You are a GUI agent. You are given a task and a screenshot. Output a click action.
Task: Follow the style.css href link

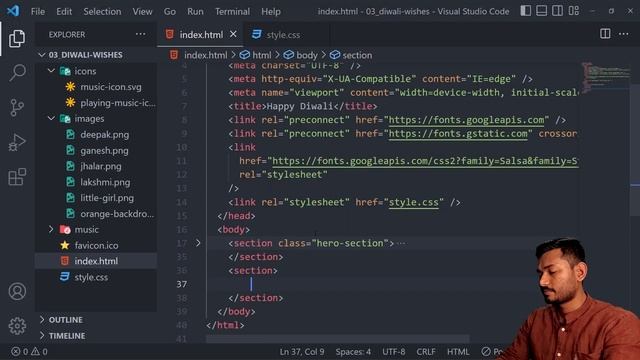[413, 202]
